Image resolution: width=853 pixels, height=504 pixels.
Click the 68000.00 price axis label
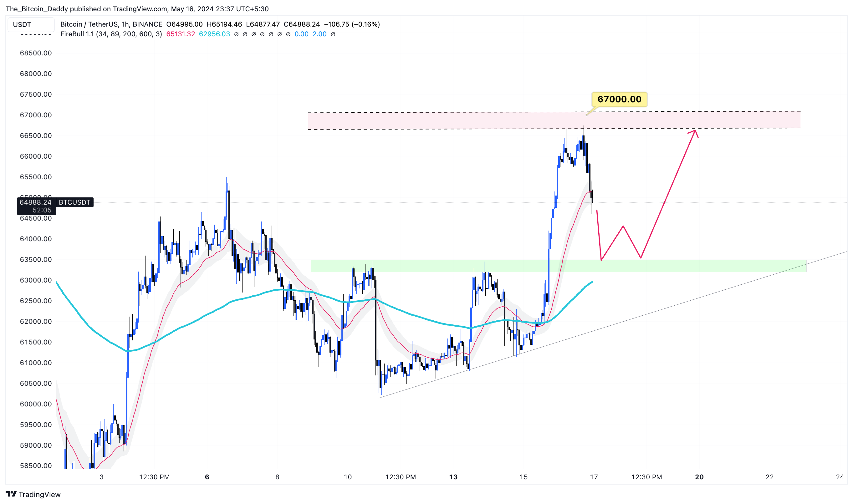pos(36,74)
